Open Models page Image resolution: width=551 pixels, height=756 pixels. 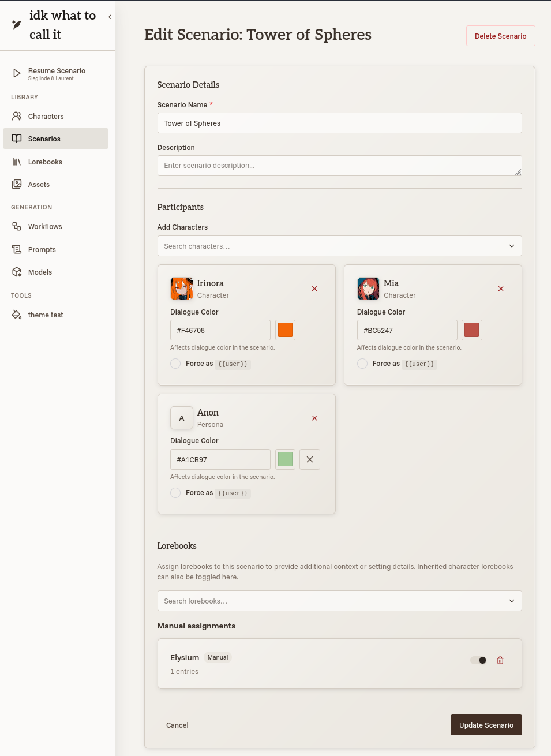pyautogui.click(x=55, y=272)
